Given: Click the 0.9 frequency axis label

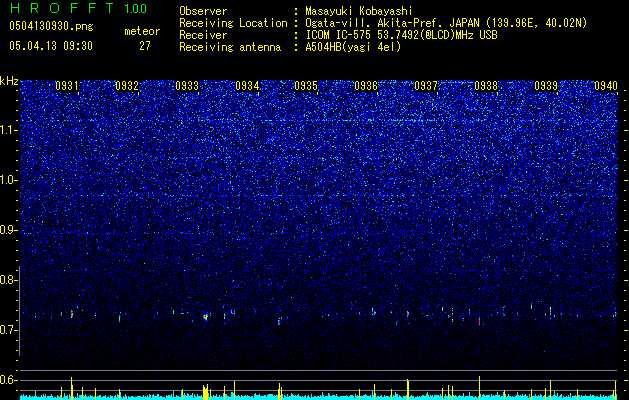Looking at the screenshot, I should point(9,230).
